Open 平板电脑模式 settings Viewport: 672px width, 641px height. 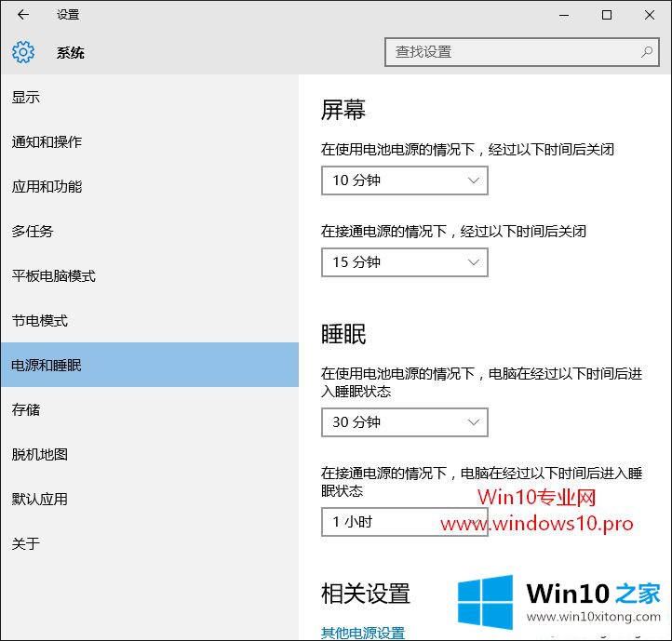tap(53, 276)
